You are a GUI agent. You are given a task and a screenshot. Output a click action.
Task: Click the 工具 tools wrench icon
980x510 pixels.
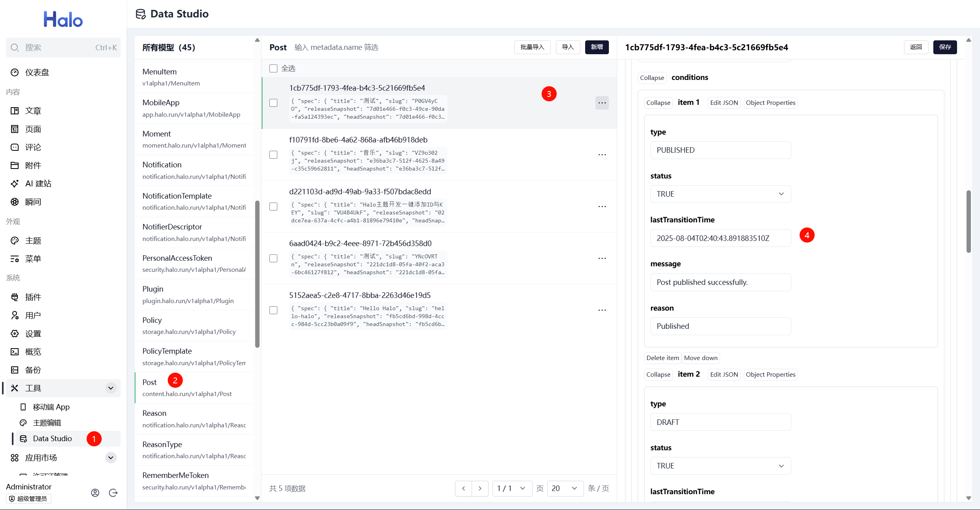(15, 388)
